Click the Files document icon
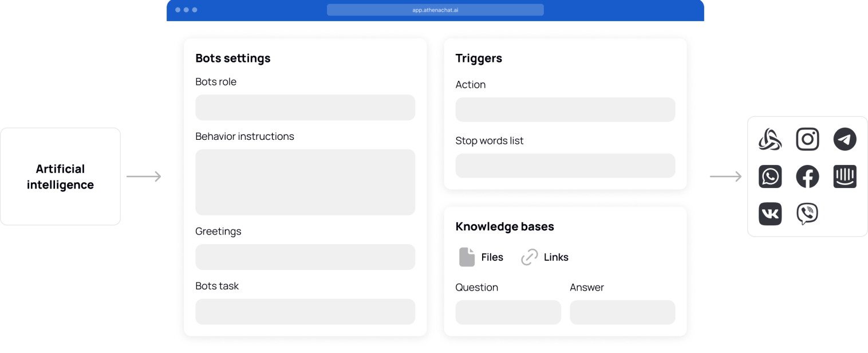Viewport: 868px width, 353px height. [x=467, y=257]
